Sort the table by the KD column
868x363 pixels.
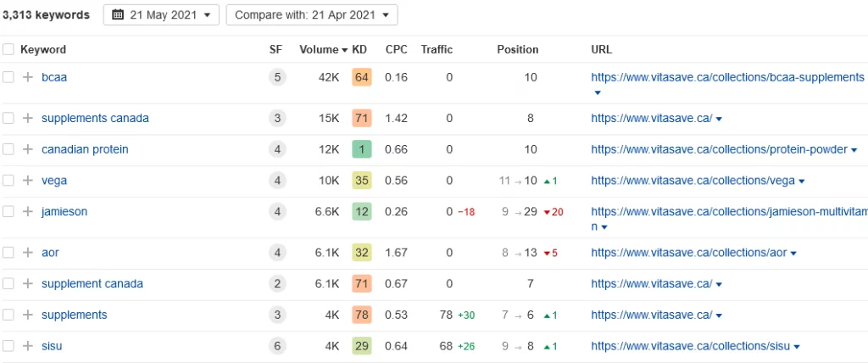(x=359, y=49)
